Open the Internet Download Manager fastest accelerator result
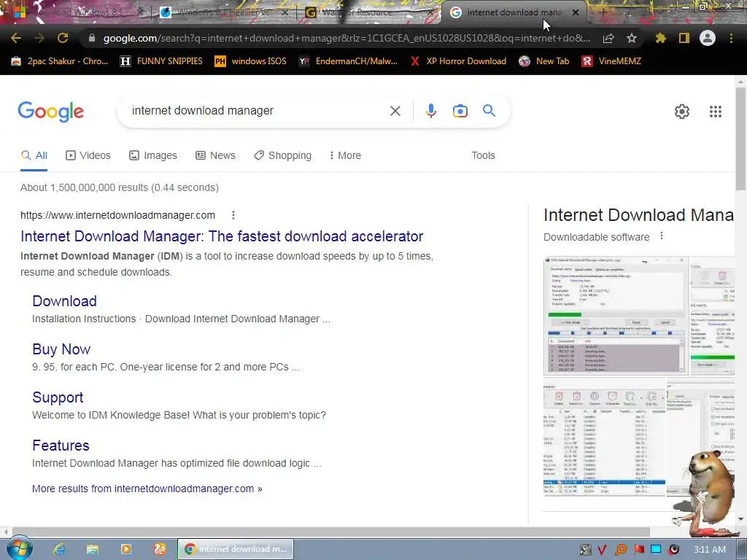747x560 pixels. tap(222, 236)
